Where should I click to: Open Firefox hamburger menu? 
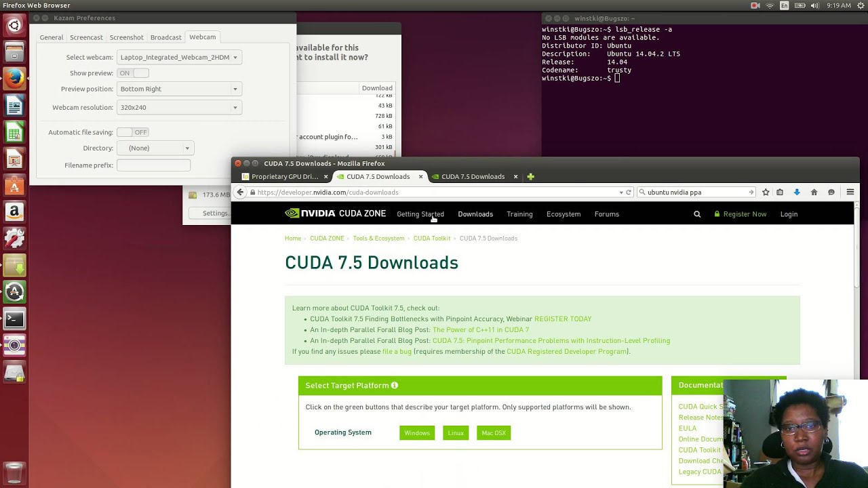click(x=850, y=192)
